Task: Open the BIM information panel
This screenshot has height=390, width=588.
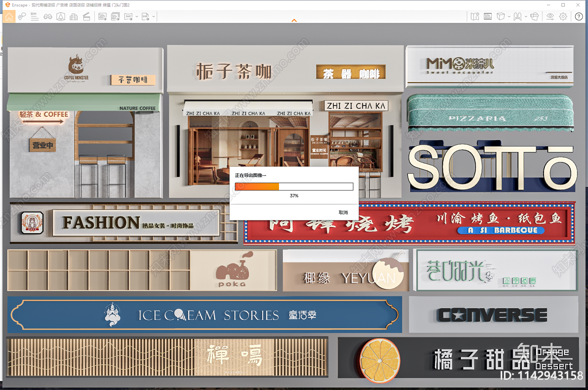Action: pyautogui.click(x=35, y=17)
